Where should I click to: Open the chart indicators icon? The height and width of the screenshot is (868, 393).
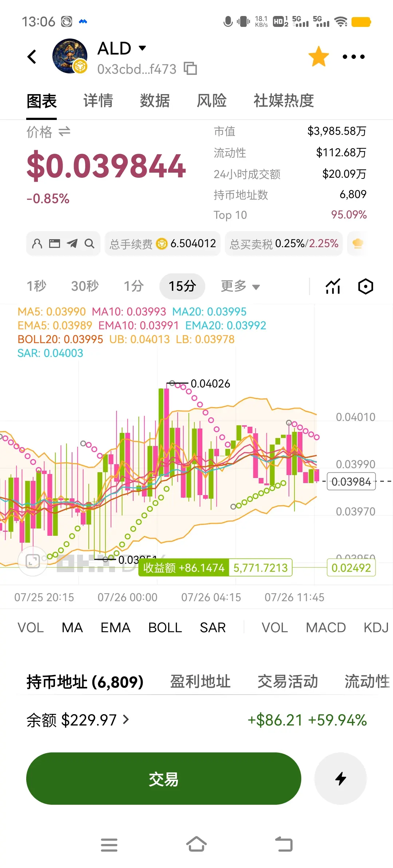pyautogui.click(x=333, y=286)
